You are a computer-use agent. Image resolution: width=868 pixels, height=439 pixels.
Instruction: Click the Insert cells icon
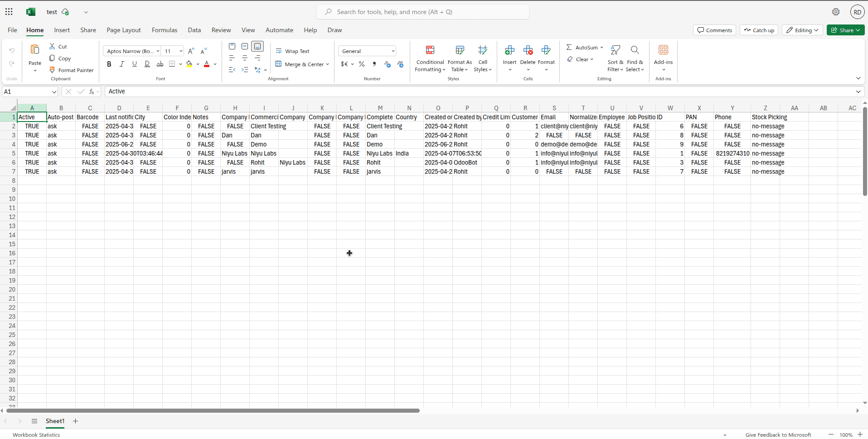pyautogui.click(x=509, y=50)
